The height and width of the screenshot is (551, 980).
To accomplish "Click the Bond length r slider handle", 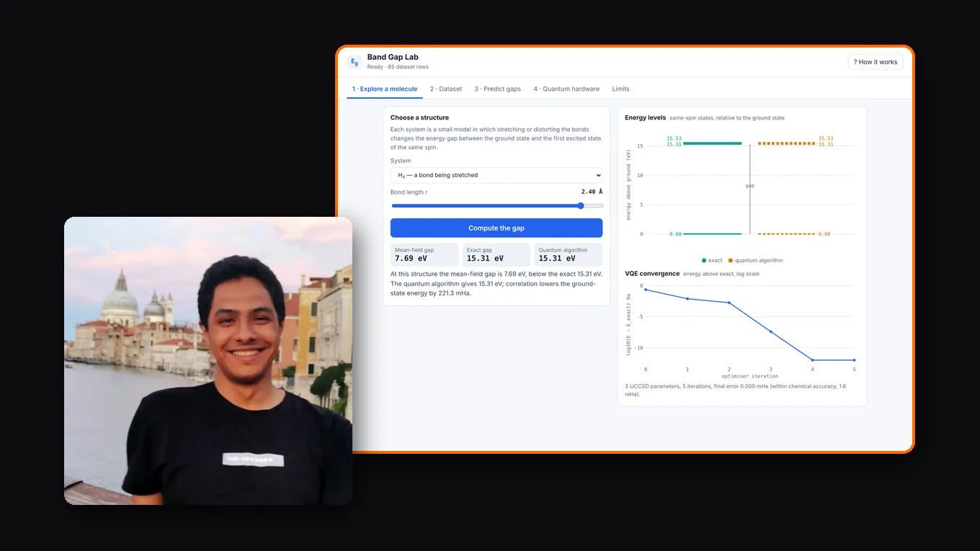I will 581,206.
